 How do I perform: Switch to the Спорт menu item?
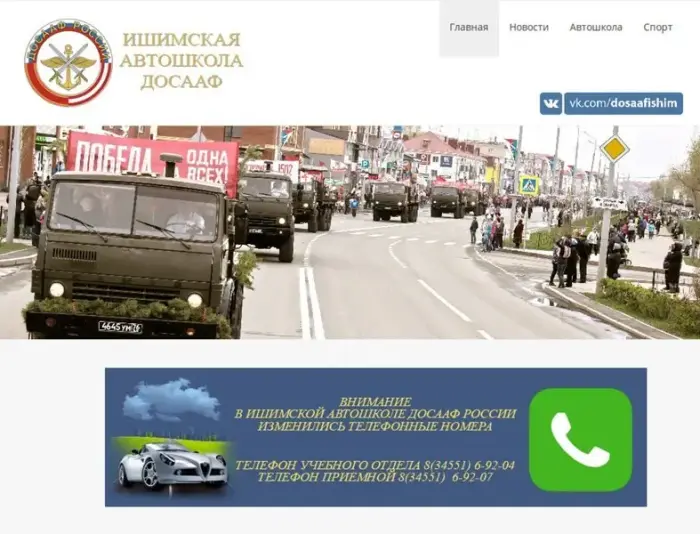pyautogui.click(x=657, y=28)
